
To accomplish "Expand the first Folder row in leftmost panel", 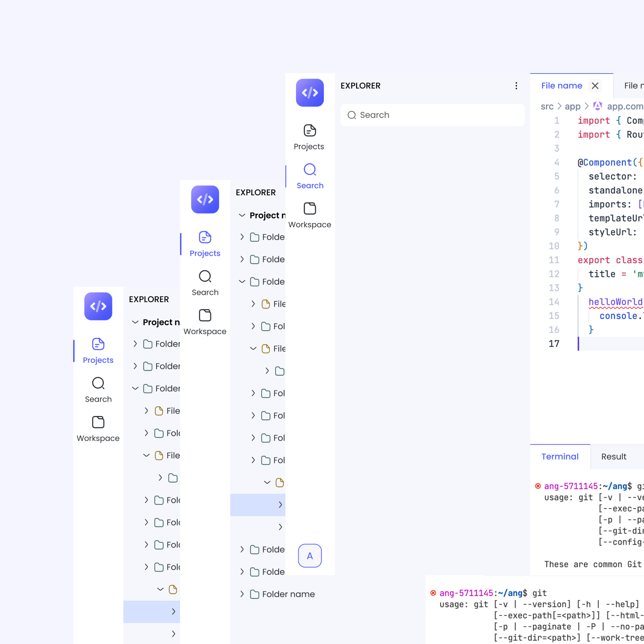I will (x=135, y=344).
